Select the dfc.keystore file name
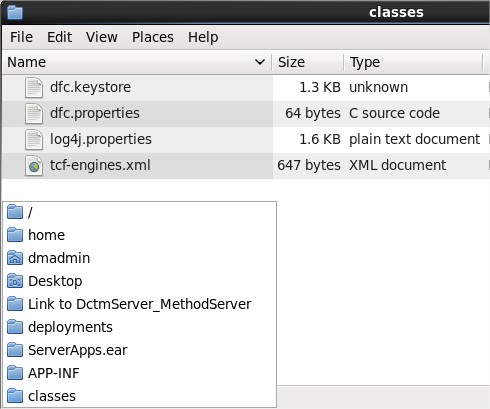Viewport: 490px width, 409px height. tap(90, 87)
